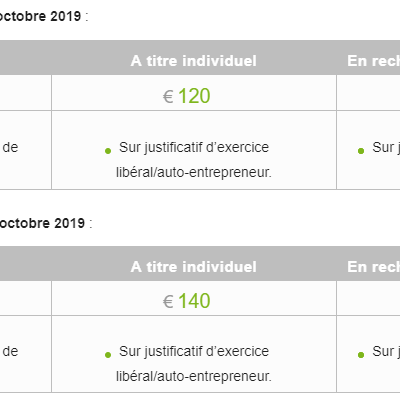
Task: Click 'libéral/auto-entrepreneur.' line in the 120 table
Action: coord(194,172)
